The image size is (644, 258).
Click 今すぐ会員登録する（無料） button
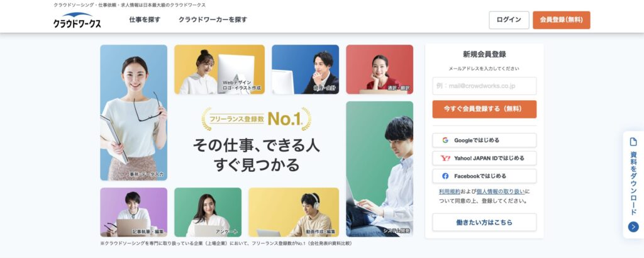484,109
